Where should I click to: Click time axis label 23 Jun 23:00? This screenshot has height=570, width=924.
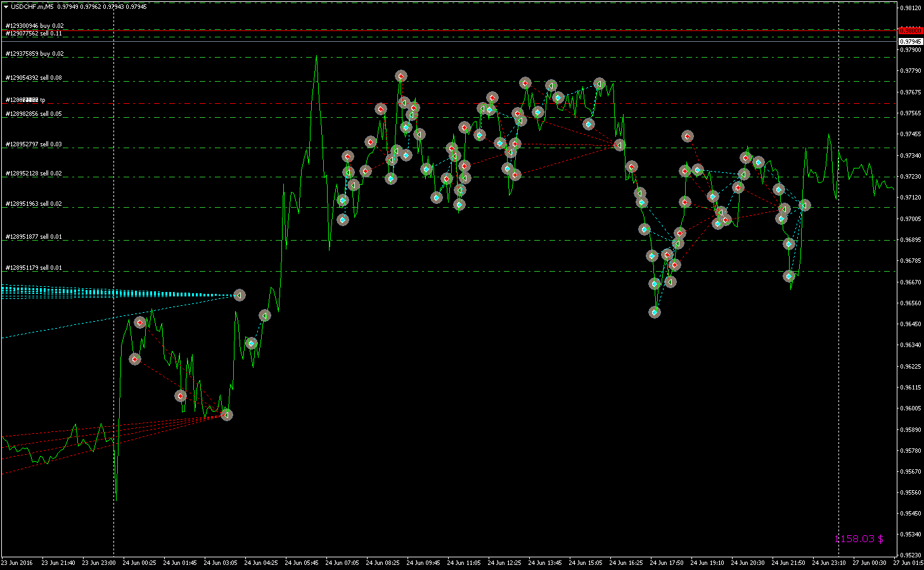coord(99,562)
